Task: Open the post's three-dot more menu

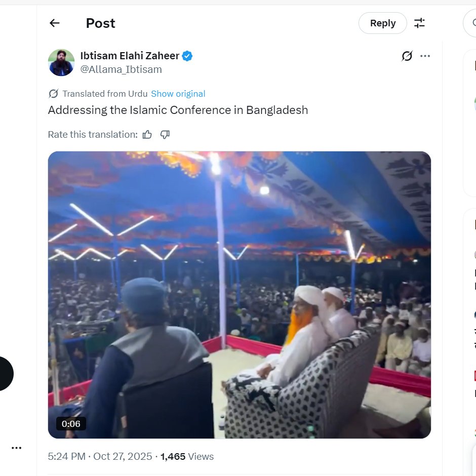Action: (425, 56)
